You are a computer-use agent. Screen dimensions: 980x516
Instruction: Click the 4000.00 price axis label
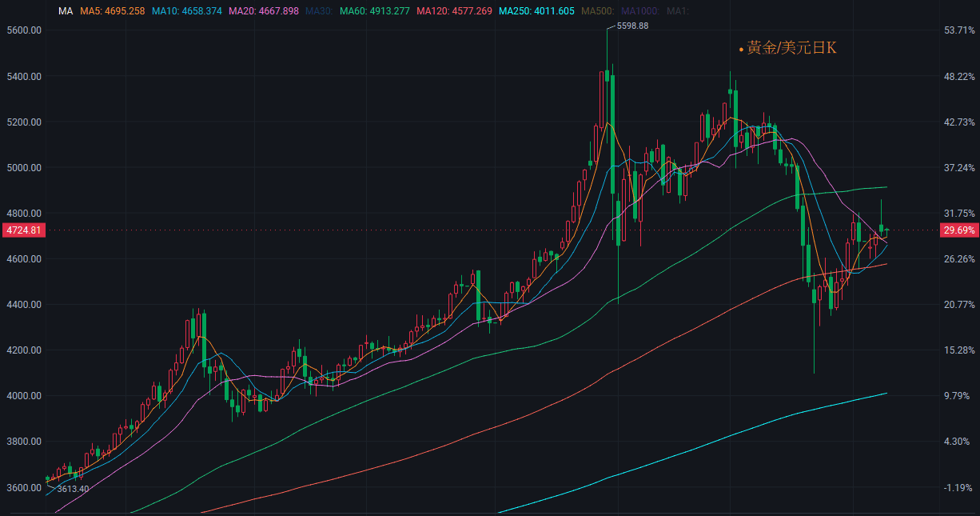[24, 396]
